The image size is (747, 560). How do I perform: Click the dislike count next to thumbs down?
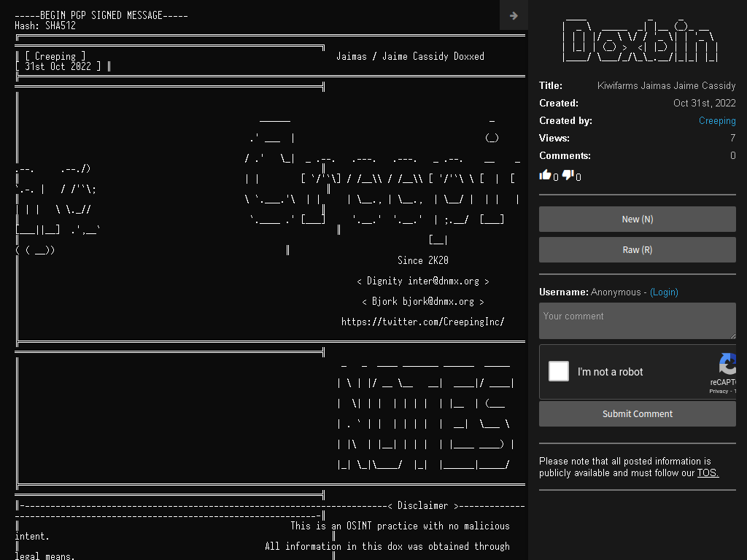click(x=578, y=177)
